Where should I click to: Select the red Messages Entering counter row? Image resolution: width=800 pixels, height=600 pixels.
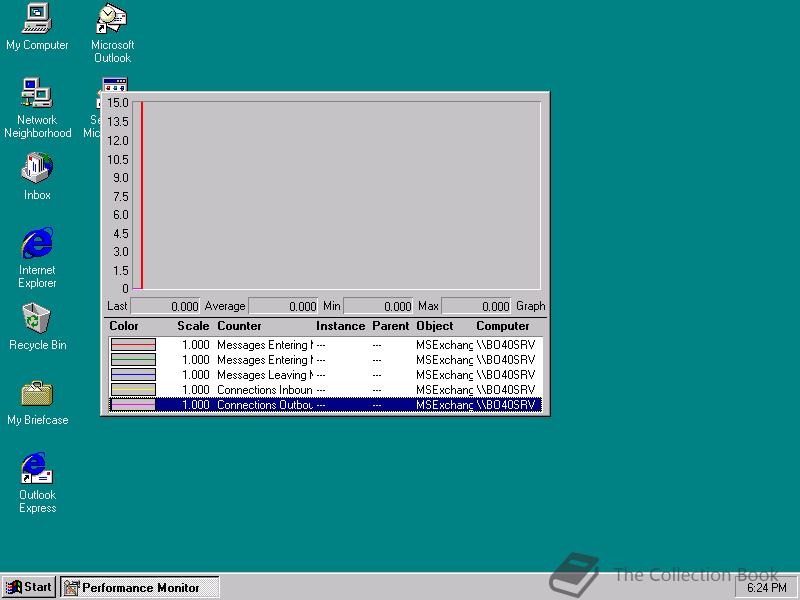325,345
